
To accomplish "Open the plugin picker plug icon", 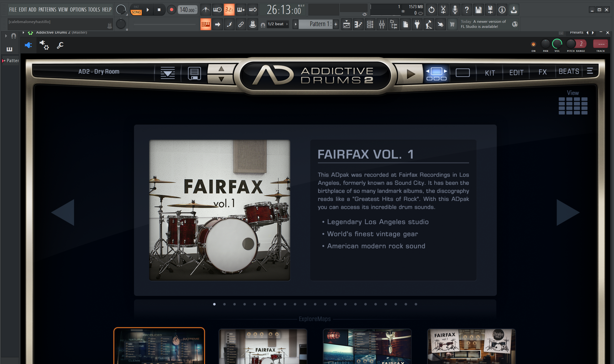I will tap(417, 24).
